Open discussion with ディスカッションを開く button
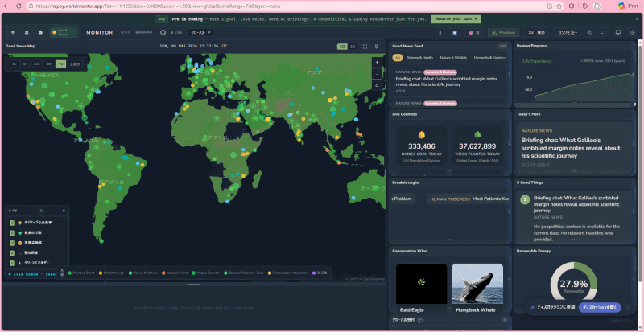Viewport: 644px width, 332px height. point(600,307)
